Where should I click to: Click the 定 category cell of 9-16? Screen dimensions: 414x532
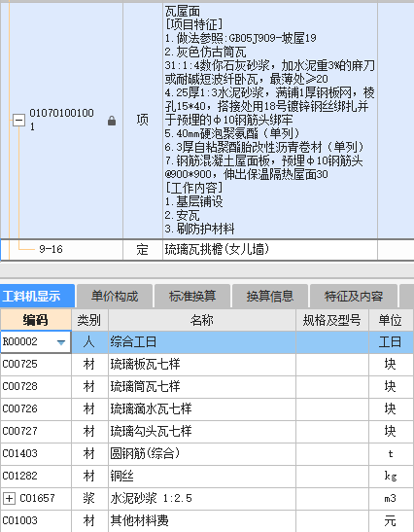tap(143, 250)
